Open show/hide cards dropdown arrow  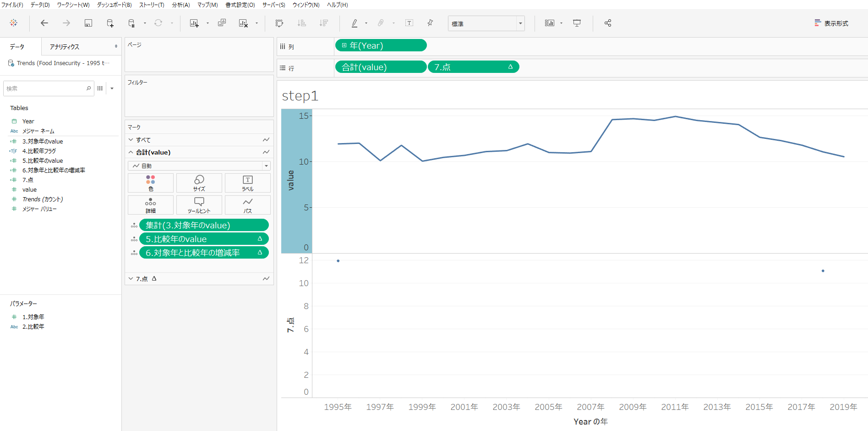(561, 23)
